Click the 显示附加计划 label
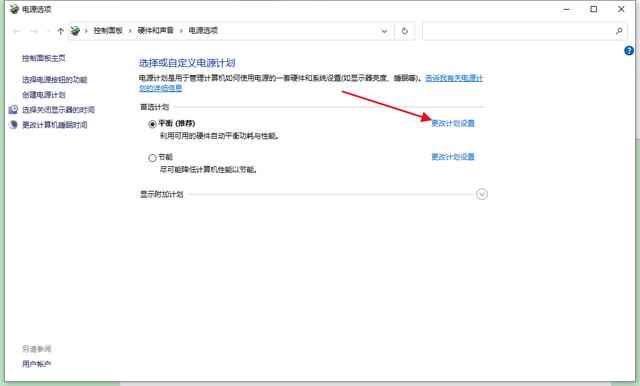The width and height of the screenshot is (640, 386). (x=162, y=195)
